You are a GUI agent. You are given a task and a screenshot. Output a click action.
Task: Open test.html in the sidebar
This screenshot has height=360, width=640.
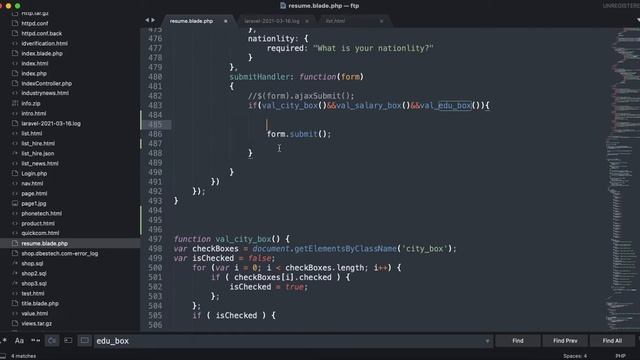click(x=33, y=293)
